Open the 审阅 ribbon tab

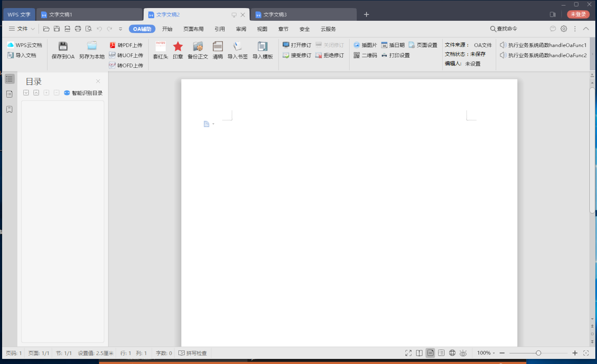[x=241, y=29]
